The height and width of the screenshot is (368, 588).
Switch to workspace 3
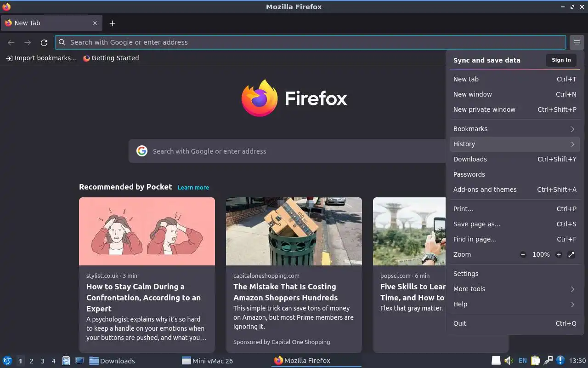coord(42,361)
